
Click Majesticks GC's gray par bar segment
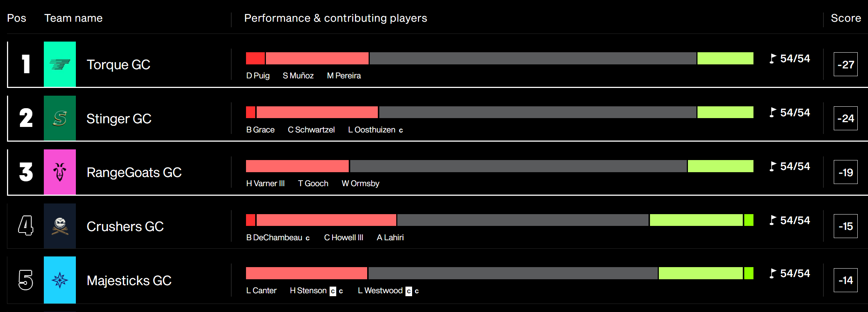(513, 273)
